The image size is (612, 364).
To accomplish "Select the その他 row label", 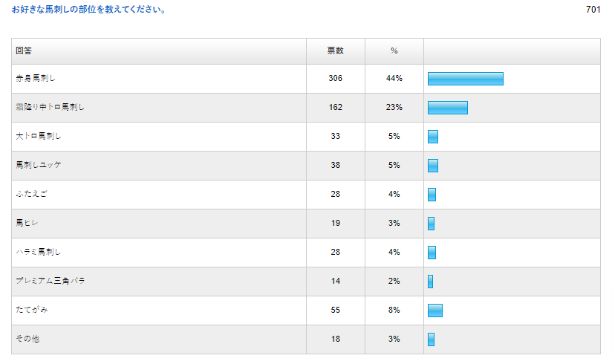I will [27, 339].
